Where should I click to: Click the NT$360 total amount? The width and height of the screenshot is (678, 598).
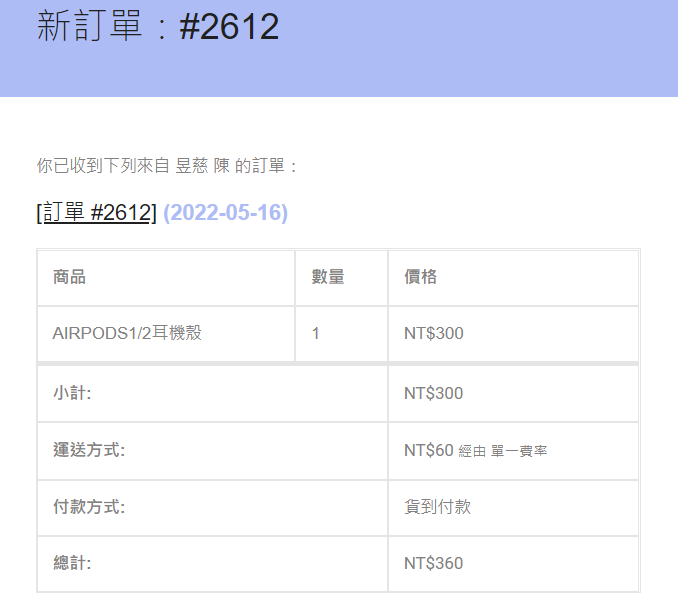click(434, 563)
